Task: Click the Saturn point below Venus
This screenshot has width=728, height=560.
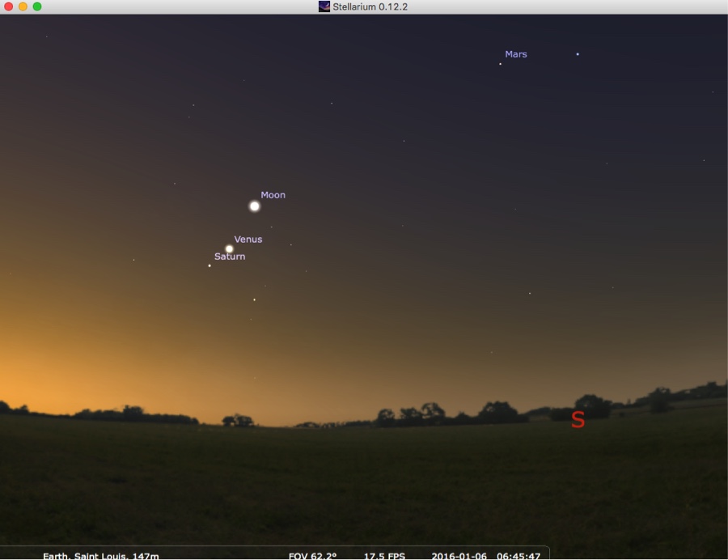Action: point(210,265)
